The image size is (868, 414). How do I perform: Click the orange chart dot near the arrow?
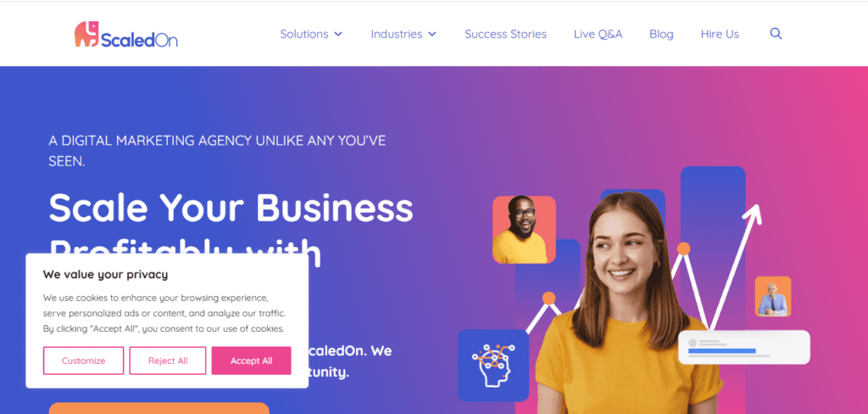(684, 249)
